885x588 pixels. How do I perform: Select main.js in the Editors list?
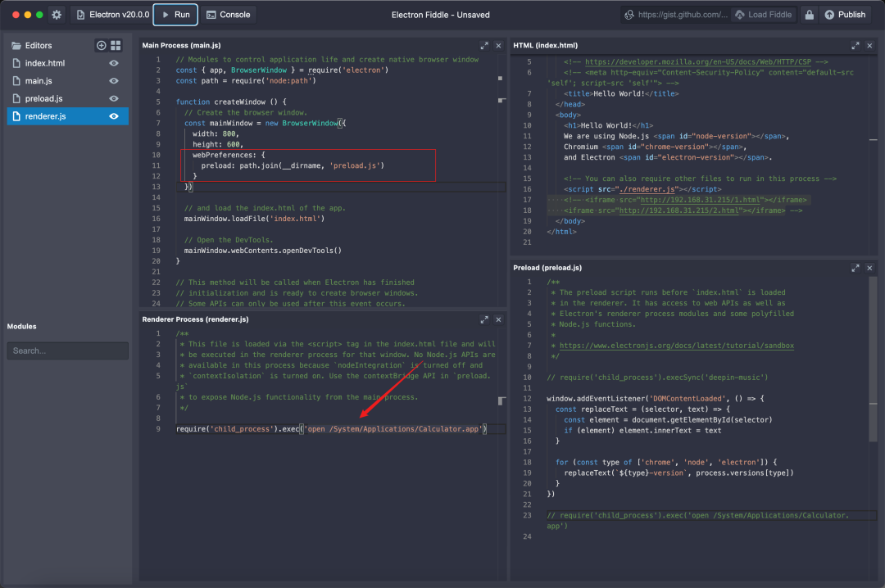point(68,81)
